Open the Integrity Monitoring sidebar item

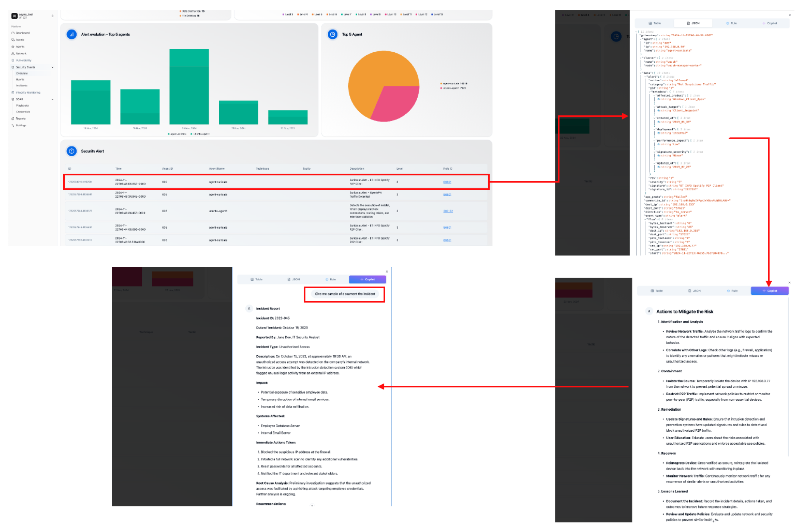[27, 92]
